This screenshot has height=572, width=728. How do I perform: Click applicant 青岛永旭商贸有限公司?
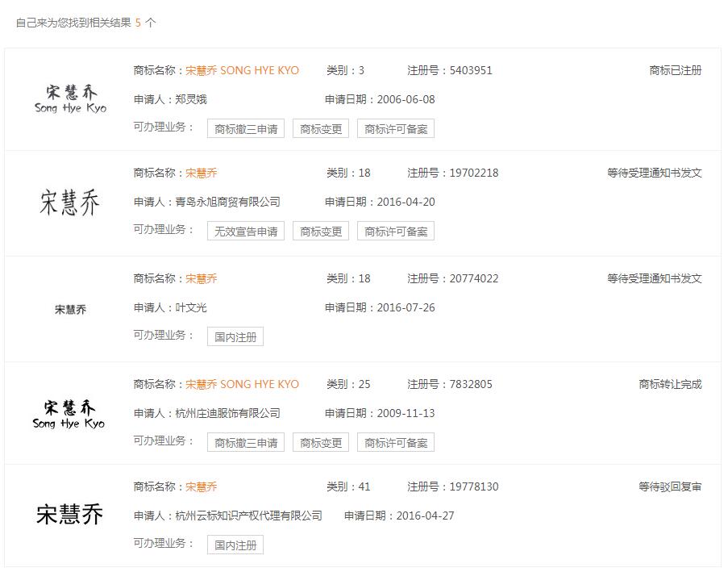[x=227, y=202]
